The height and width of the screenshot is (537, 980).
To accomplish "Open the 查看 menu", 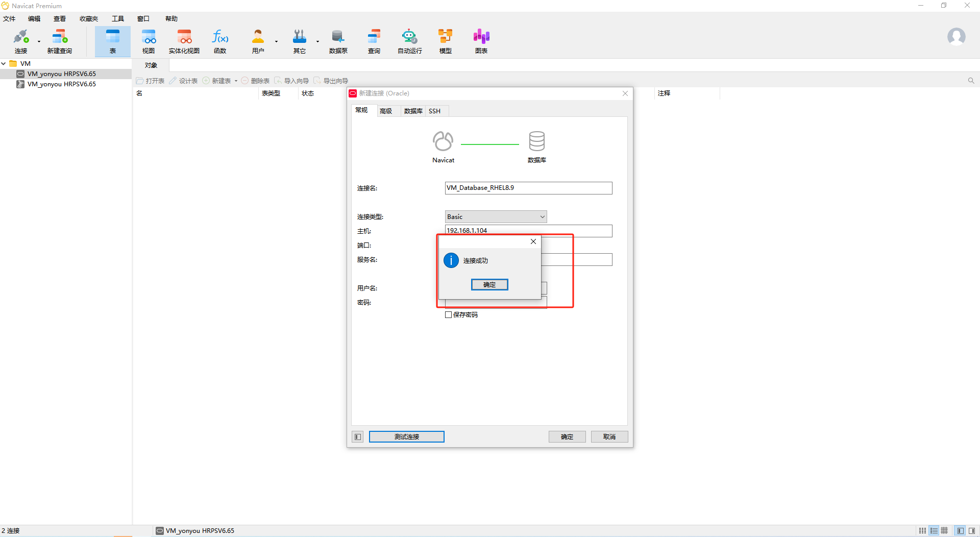I will pyautogui.click(x=60, y=19).
